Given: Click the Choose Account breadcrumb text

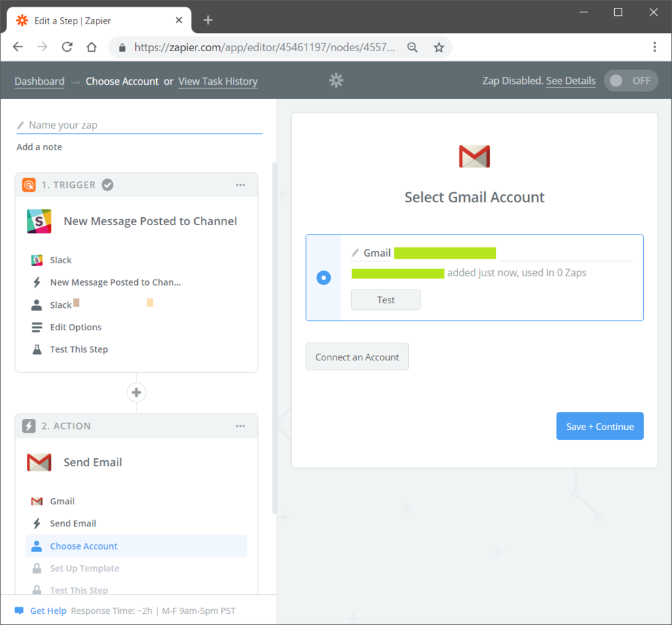Looking at the screenshot, I should click(122, 81).
